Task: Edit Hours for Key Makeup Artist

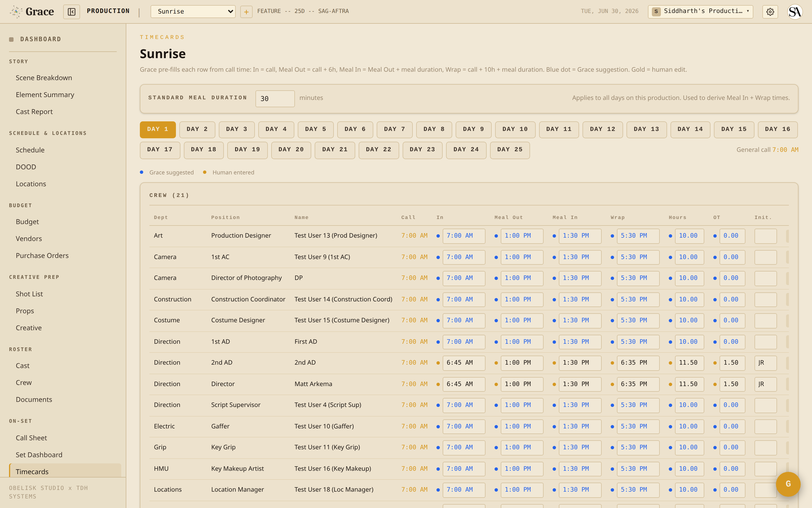Action: pos(689,469)
